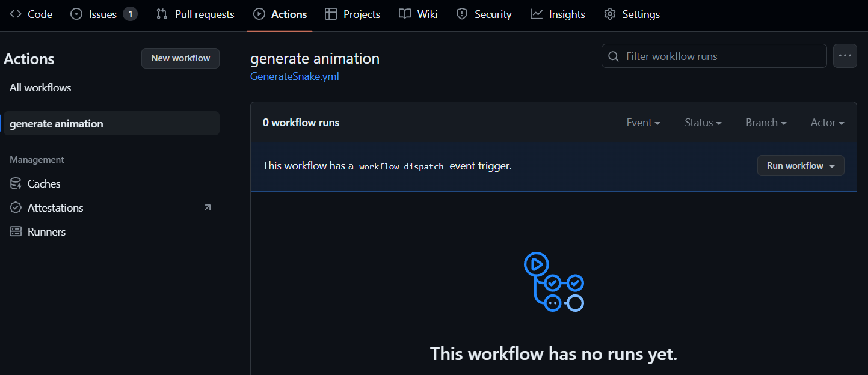Open the Caches icon in Management
868x375 pixels.
click(15, 183)
